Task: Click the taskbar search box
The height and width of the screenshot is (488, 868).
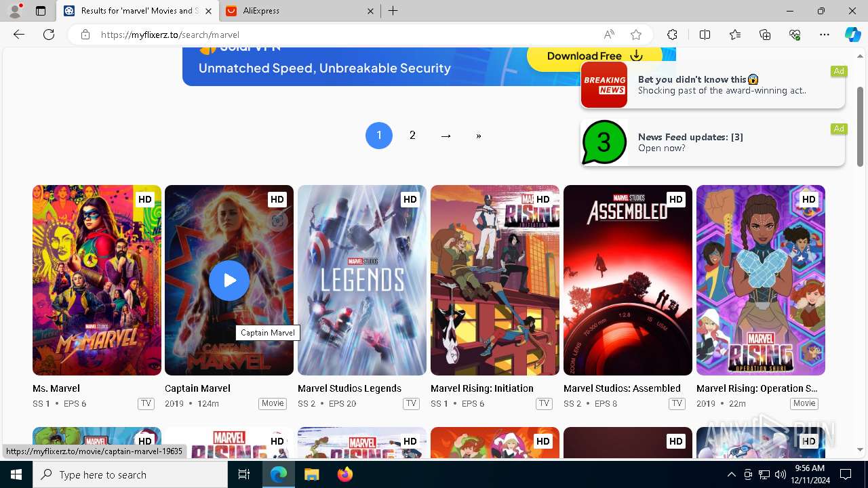Action: point(130,474)
